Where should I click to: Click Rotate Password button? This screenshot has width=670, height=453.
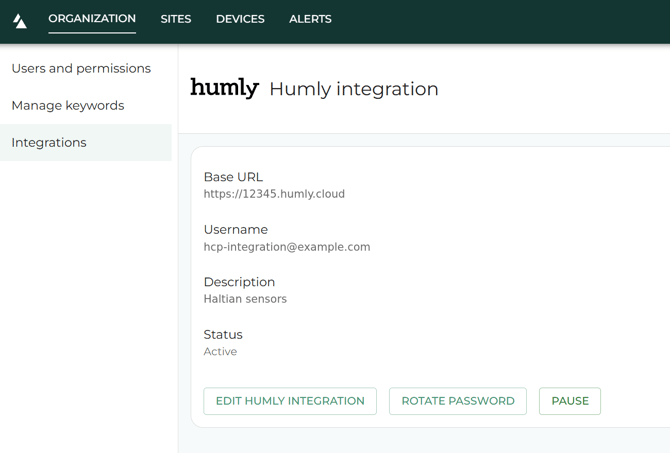(458, 401)
